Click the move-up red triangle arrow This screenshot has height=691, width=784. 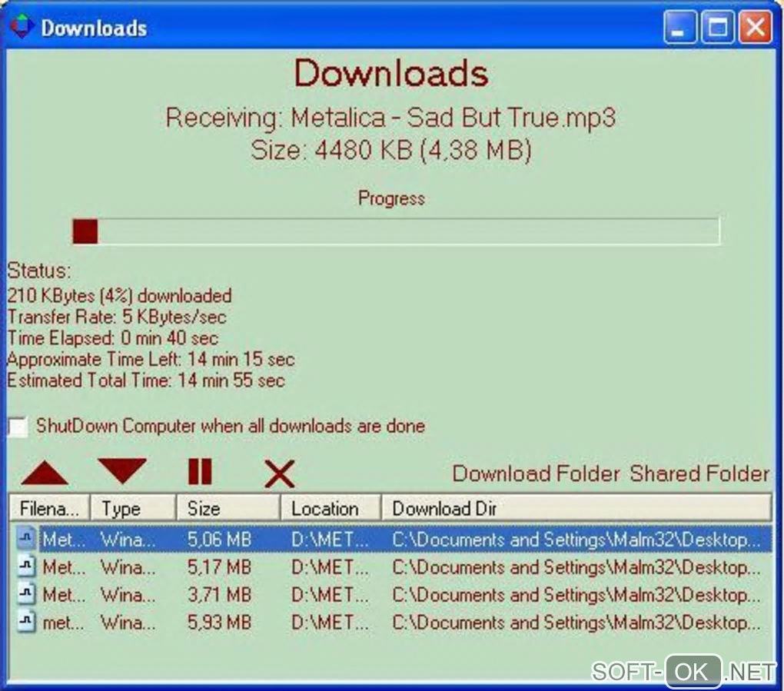(x=45, y=473)
